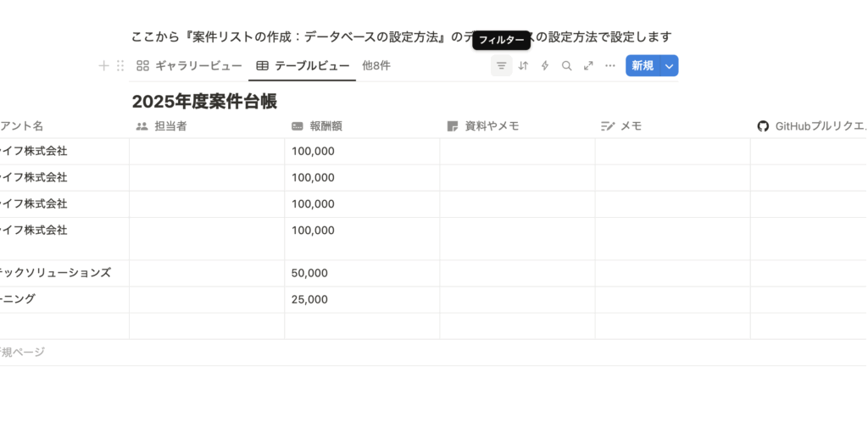The image size is (868, 434).
Task: Open the filter icon in database toolbar
Action: [501, 65]
